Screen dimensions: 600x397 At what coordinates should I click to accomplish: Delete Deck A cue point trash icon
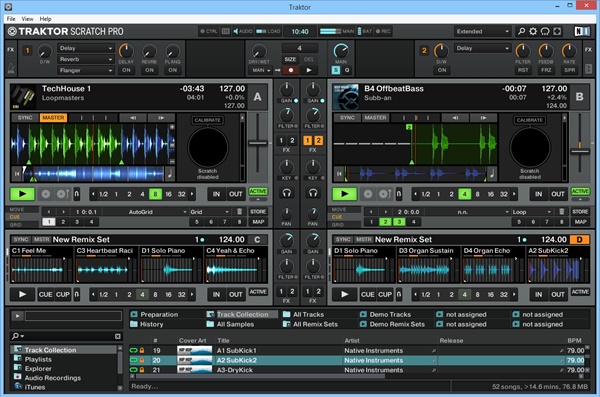[x=240, y=212]
